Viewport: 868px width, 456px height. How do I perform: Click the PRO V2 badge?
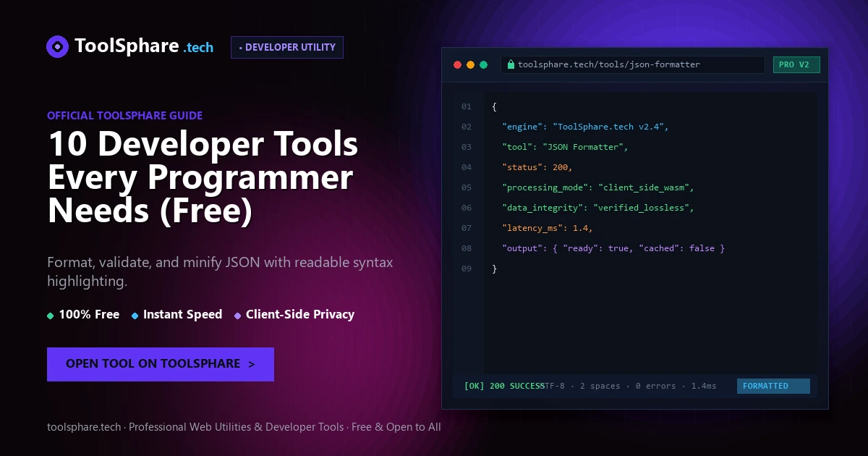pyautogui.click(x=796, y=64)
